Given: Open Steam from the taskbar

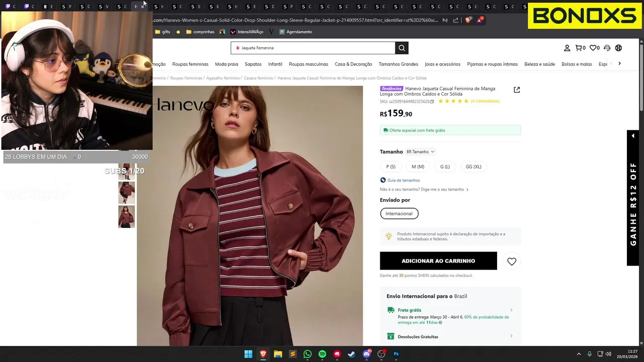Looking at the screenshot, I should coord(352,354).
